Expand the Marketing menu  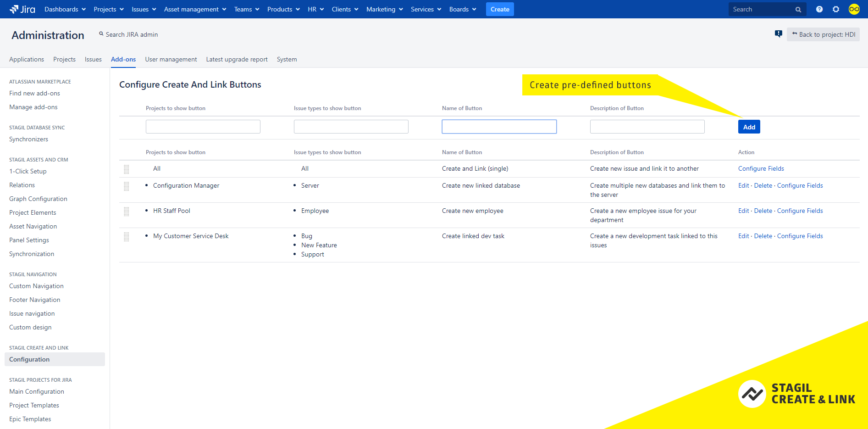click(385, 9)
